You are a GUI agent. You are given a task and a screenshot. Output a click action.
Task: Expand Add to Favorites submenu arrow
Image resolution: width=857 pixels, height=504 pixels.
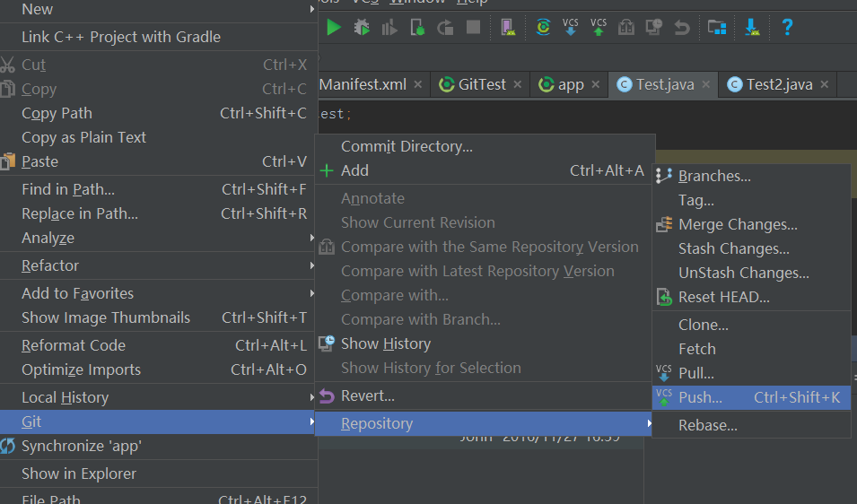311,293
